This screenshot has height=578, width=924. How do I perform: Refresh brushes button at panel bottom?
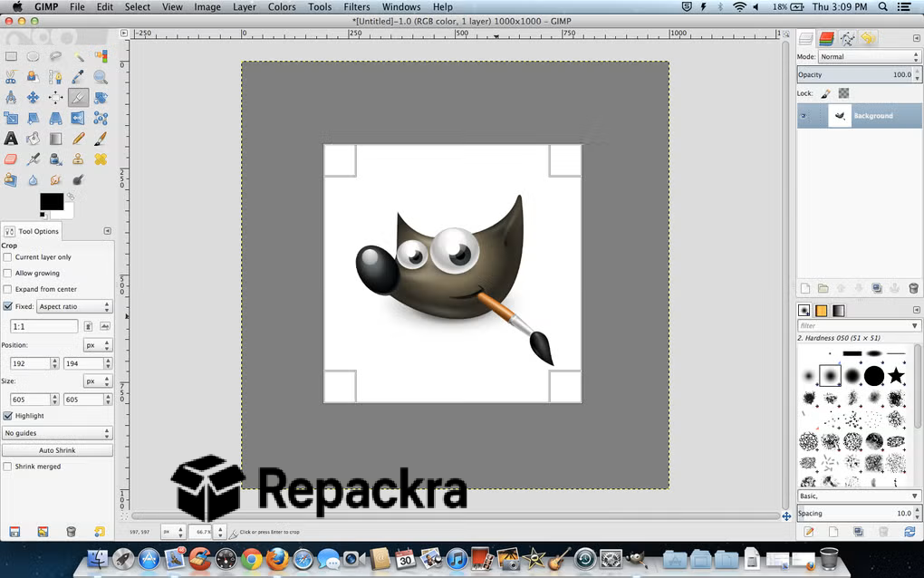coord(910,532)
